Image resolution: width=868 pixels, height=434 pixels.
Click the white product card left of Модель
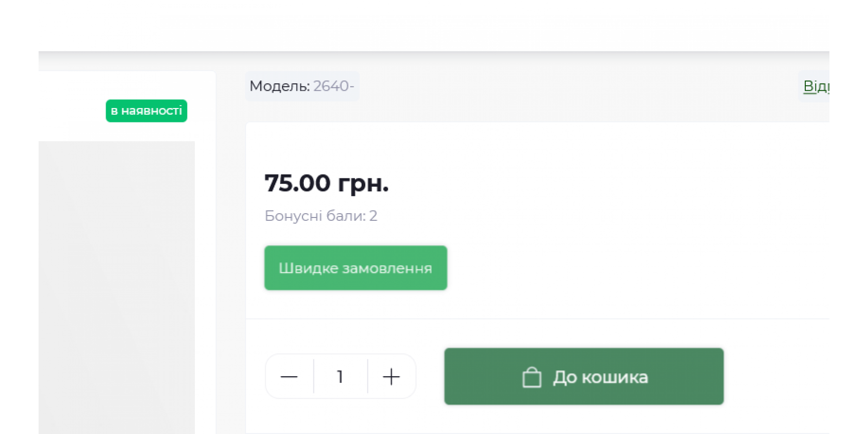coord(127,106)
